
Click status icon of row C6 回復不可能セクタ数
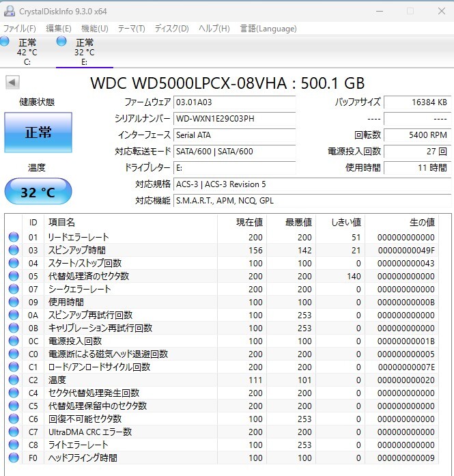click(14, 419)
